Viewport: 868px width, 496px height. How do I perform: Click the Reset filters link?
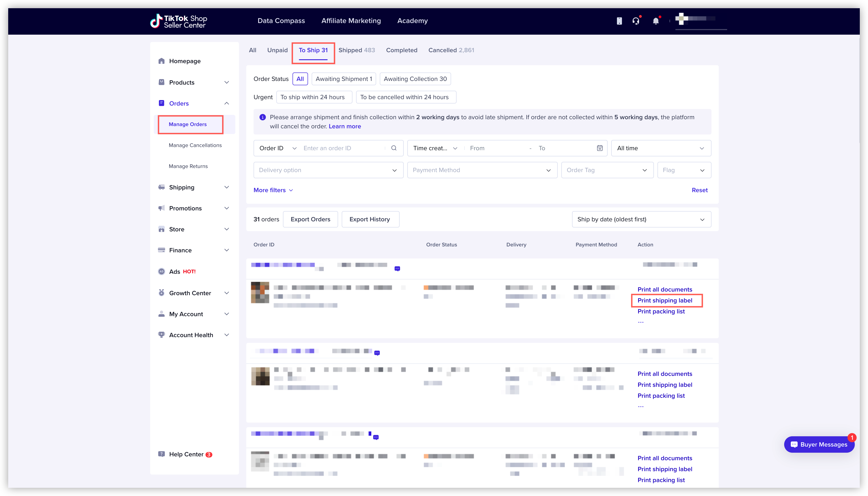[699, 190]
